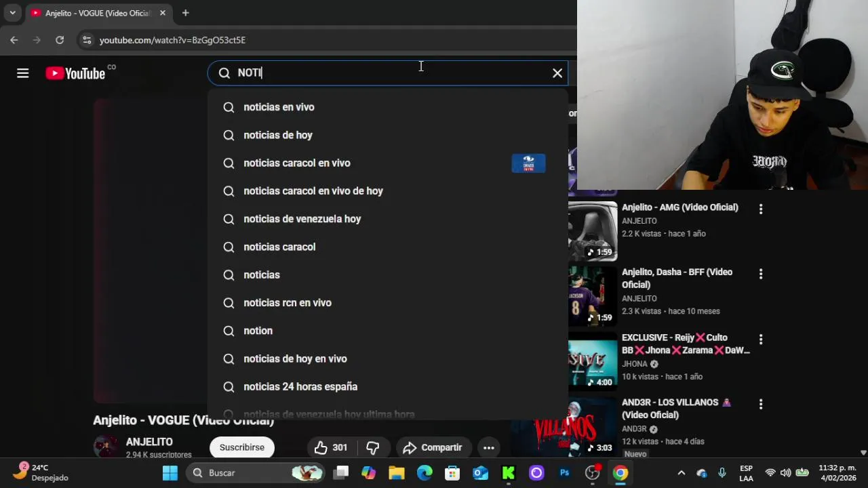868x488 pixels.
Task: Open volume control from the tray
Action: [x=785, y=473]
